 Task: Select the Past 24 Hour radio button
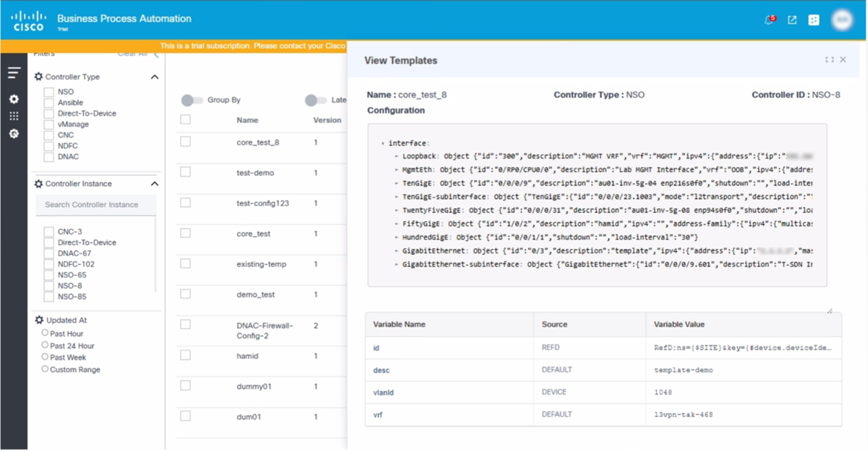pyautogui.click(x=45, y=345)
